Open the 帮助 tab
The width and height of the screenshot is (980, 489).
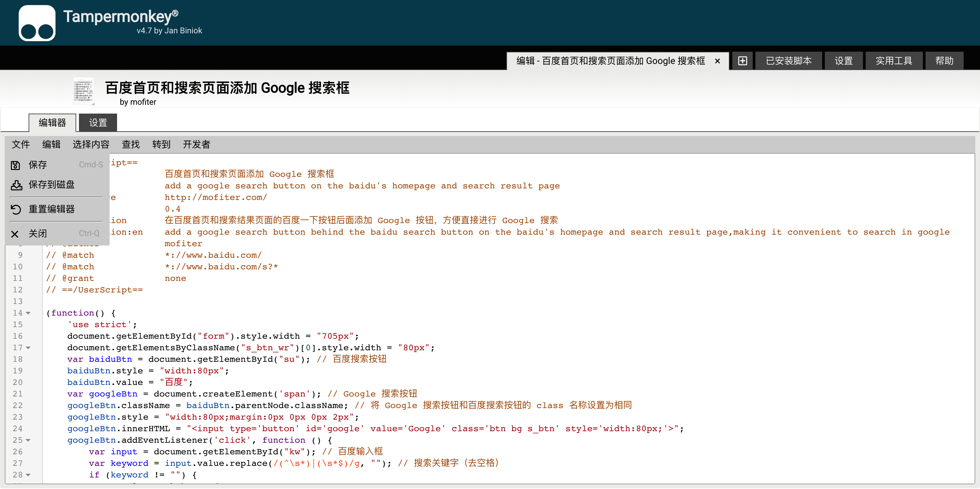point(944,61)
